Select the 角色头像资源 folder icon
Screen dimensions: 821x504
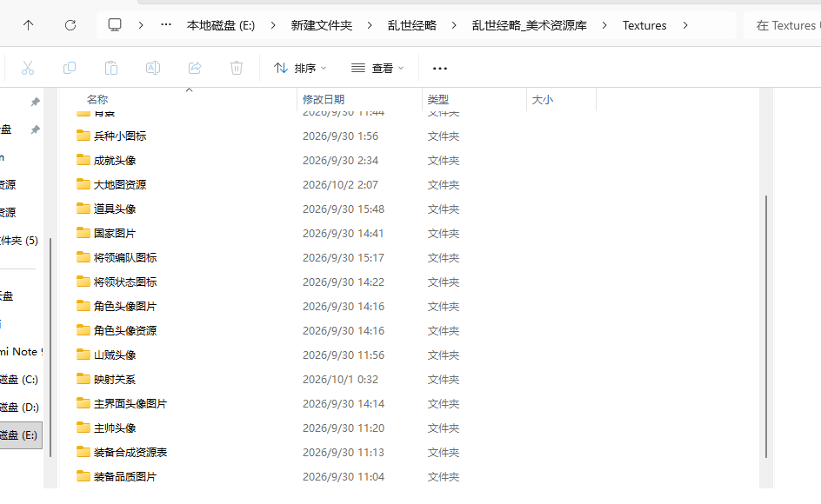[83, 330]
